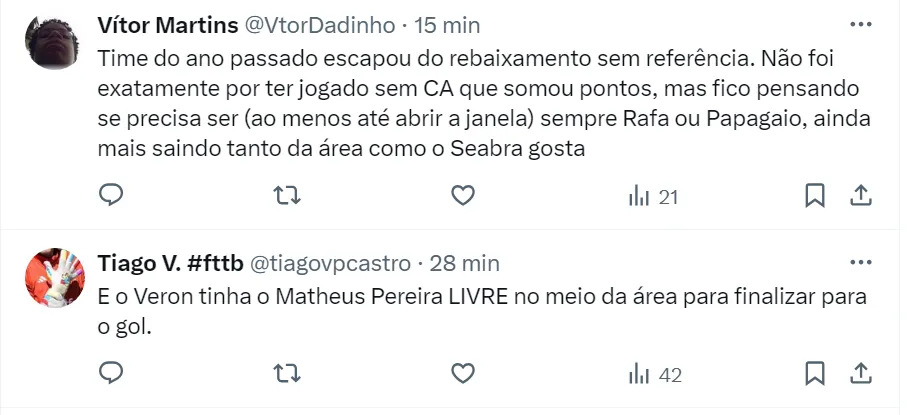Like Tiago V.'s tweet
This screenshot has width=907, height=415.
(462, 374)
